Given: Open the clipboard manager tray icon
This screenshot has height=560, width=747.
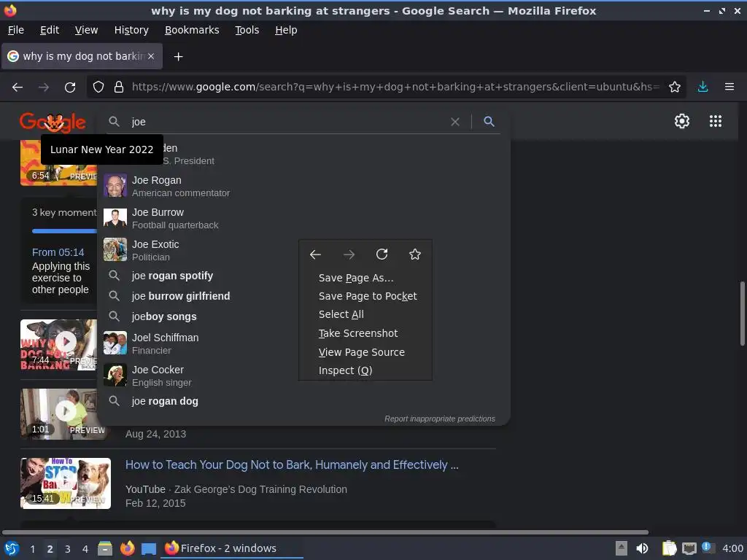Looking at the screenshot, I should coord(670,548).
